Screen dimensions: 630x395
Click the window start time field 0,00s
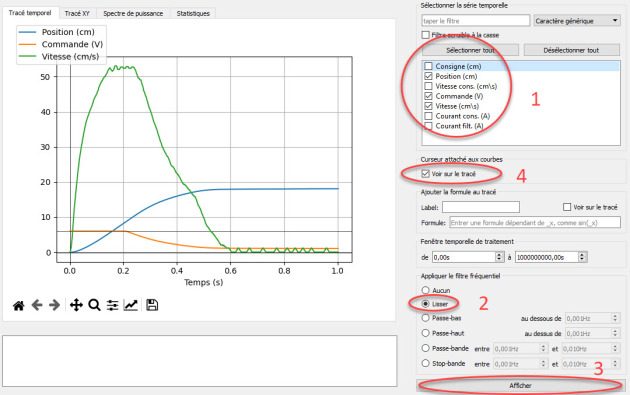(x=464, y=257)
